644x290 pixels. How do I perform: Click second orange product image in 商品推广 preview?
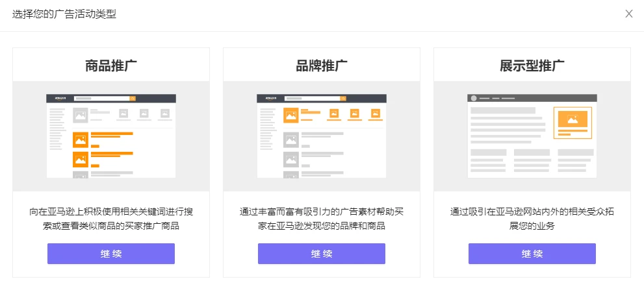[81, 159]
